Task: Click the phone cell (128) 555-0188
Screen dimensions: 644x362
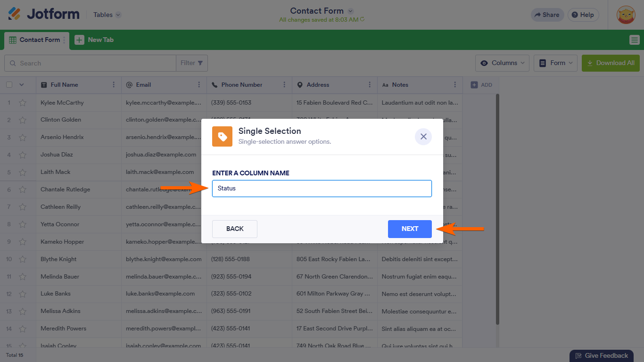Action: (249, 259)
